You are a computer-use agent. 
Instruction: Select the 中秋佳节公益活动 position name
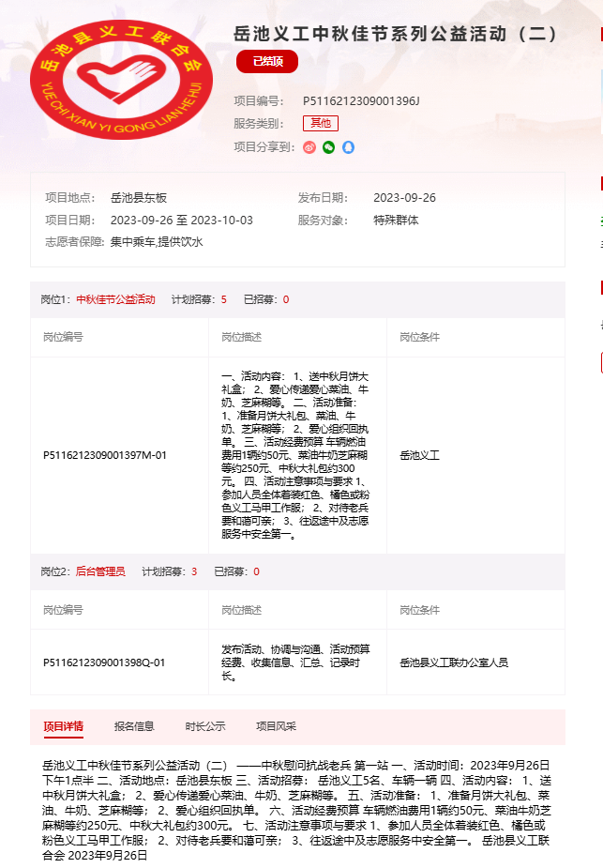pyautogui.click(x=115, y=300)
